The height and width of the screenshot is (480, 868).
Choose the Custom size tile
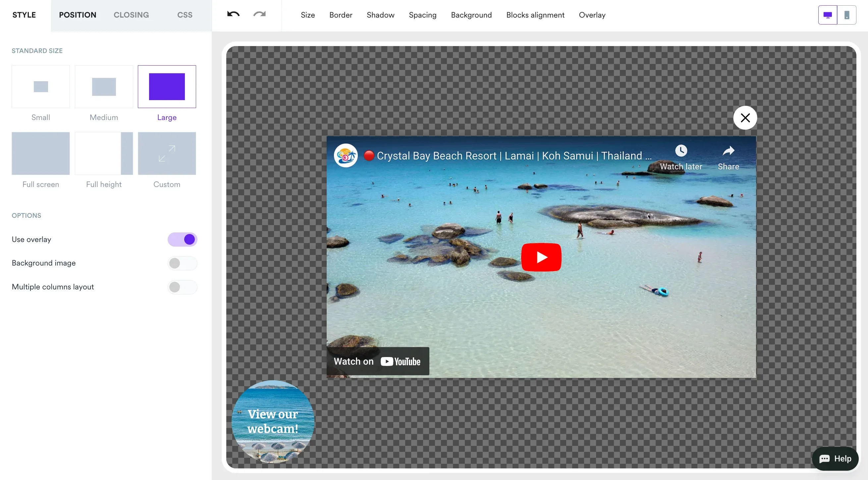coord(167,153)
